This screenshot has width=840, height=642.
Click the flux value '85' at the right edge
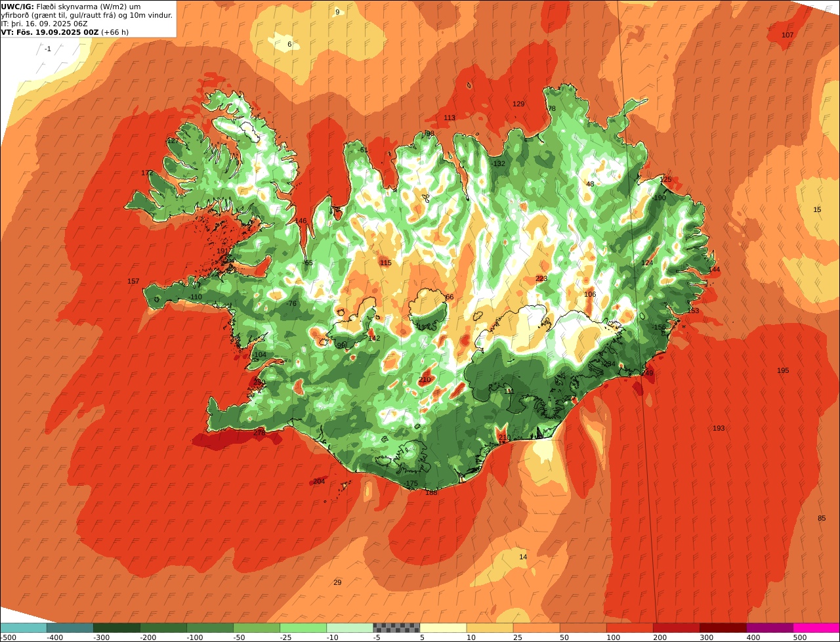click(x=822, y=518)
